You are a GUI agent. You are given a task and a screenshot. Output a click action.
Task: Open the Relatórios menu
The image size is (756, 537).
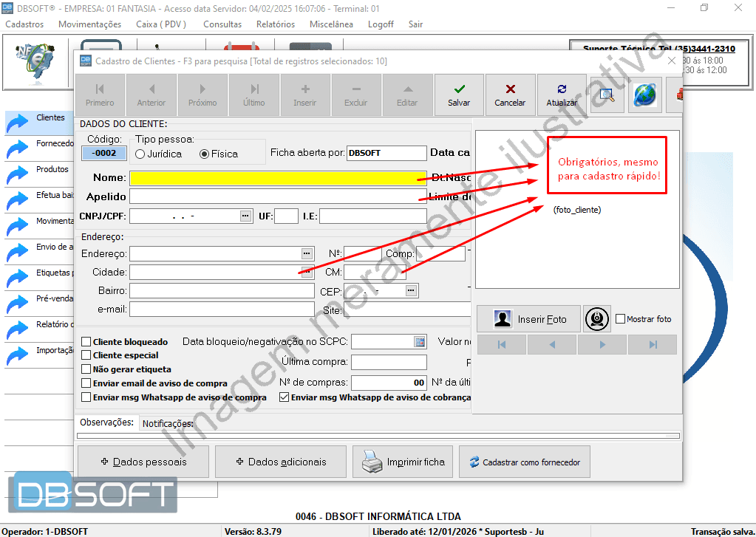[275, 24]
